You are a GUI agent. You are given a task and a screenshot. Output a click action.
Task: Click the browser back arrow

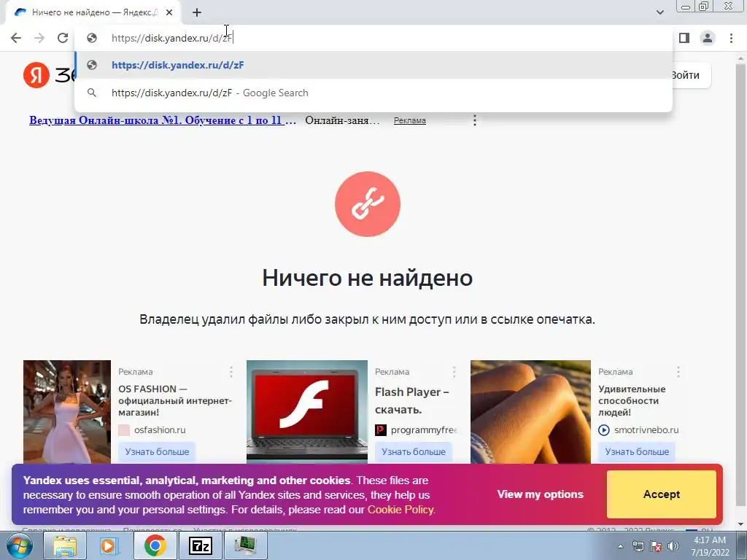pos(16,38)
